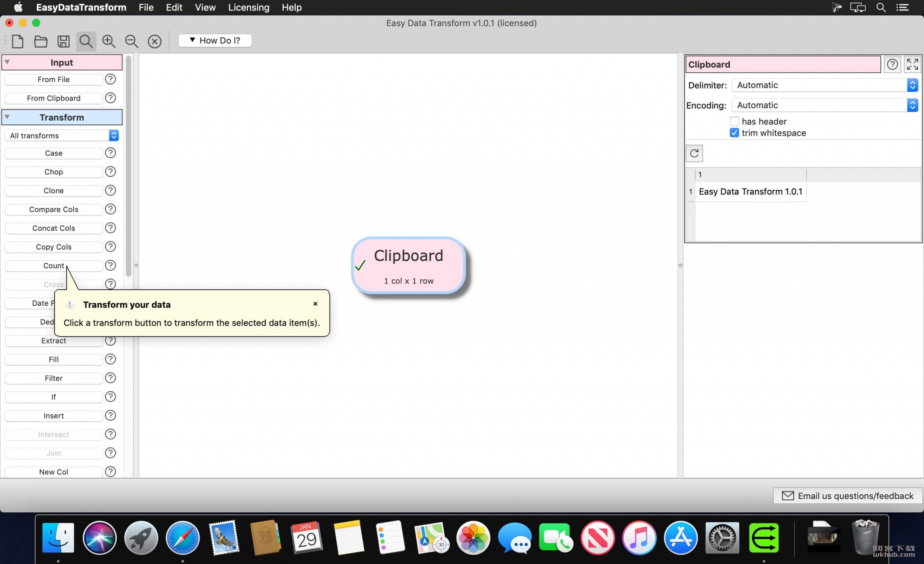Select the Easy Data Transform 1.0.1 cell

(x=750, y=191)
